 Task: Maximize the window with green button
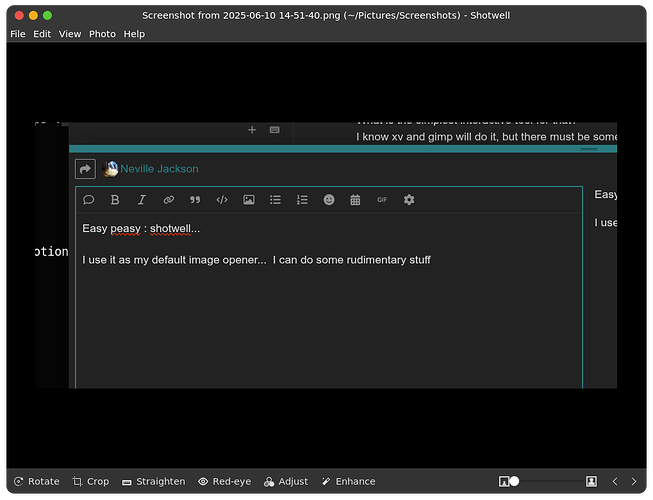point(47,16)
